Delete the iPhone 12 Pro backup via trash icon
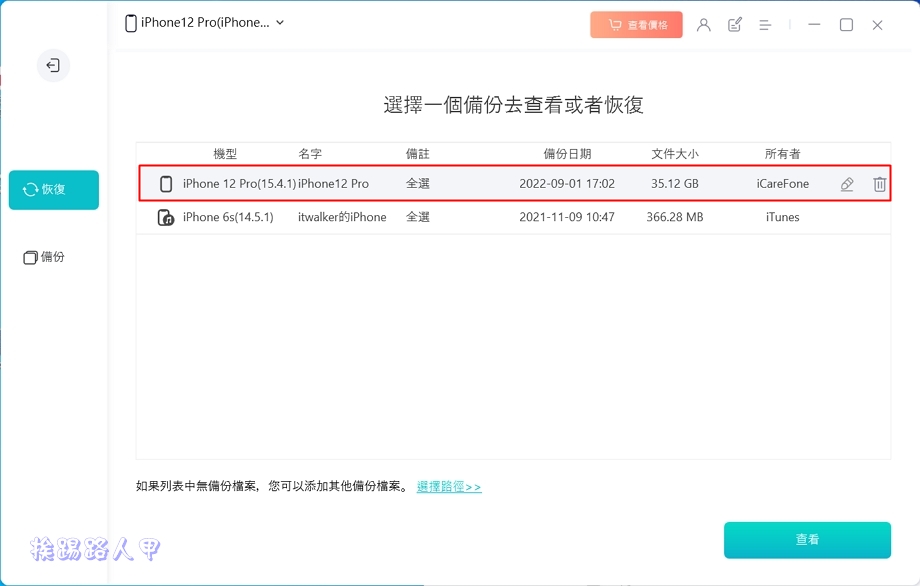The width and height of the screenshot is (920, 586). coord(879,184)
